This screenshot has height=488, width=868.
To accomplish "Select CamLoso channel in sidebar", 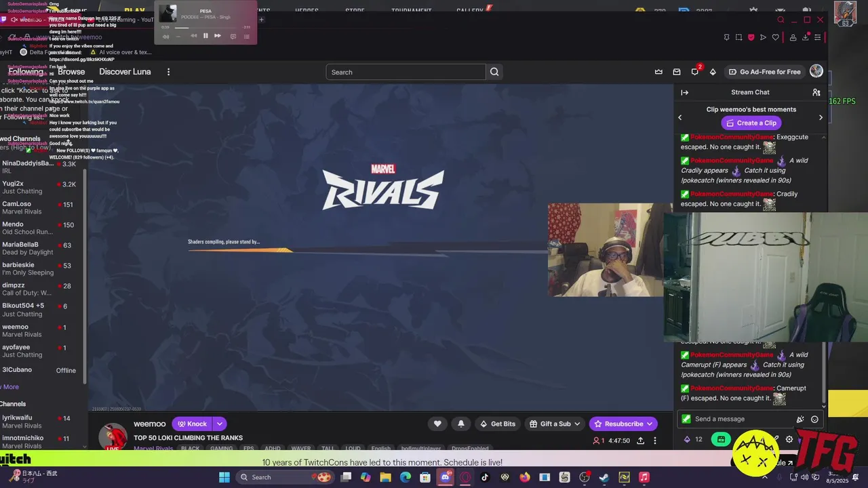I will (41, 207).
